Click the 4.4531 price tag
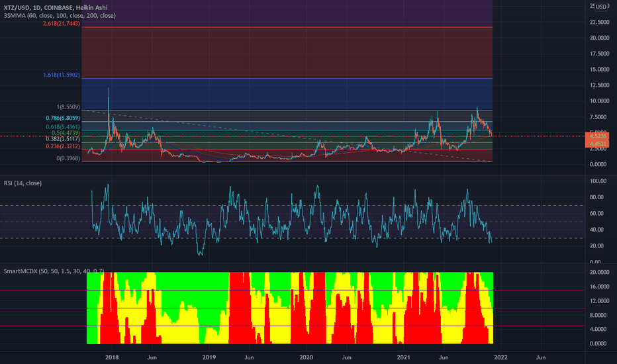617x364 pixels. click(598, 144)
